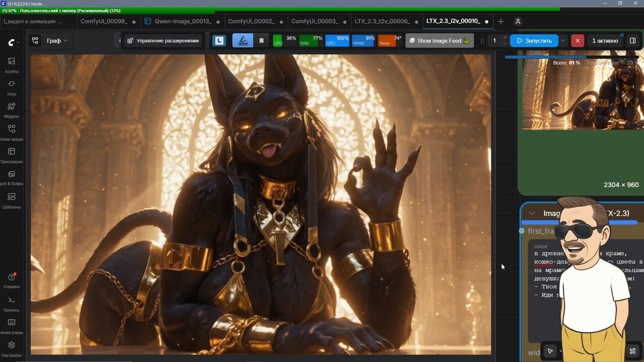Increase the batch count stepper
The image size is (644, 362).
click(x=505, y=38)
